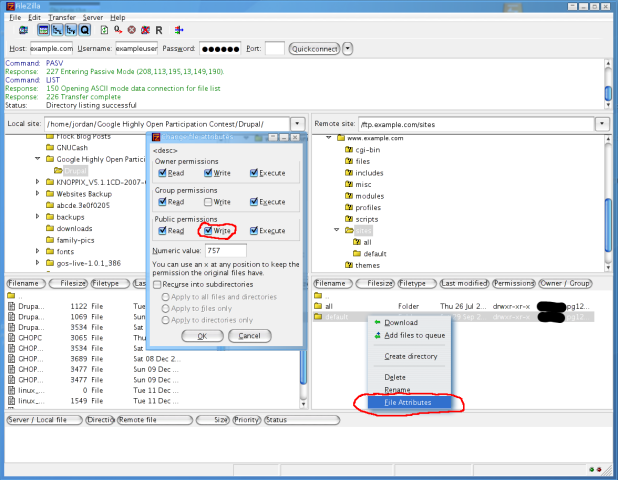Click the parent directory icon in local list
Viewport: 618px width, 480px height.
click(x=11, y=295)
